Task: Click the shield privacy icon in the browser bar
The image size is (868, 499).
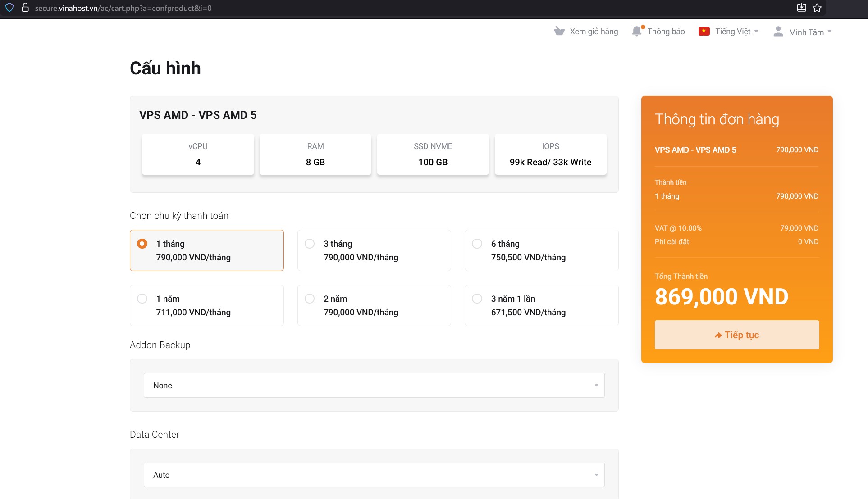Action: 9,8
